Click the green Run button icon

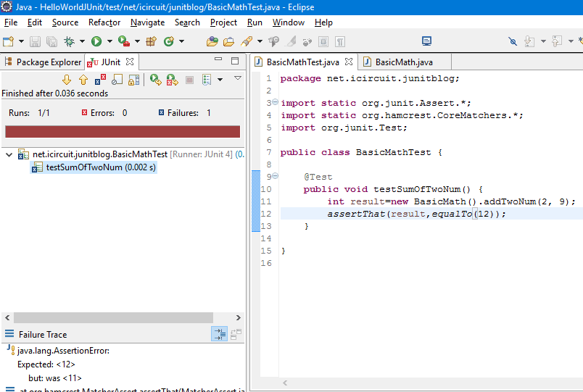96,41
